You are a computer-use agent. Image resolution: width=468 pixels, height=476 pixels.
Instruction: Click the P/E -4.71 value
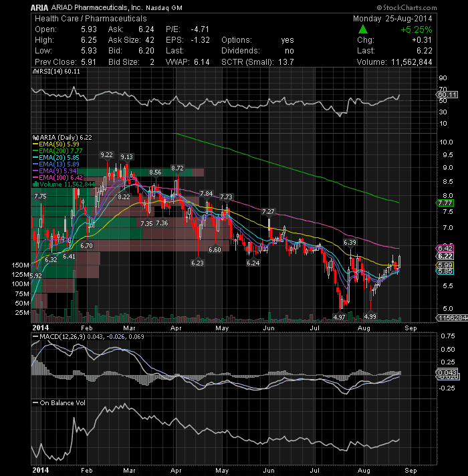pos(200,29)
